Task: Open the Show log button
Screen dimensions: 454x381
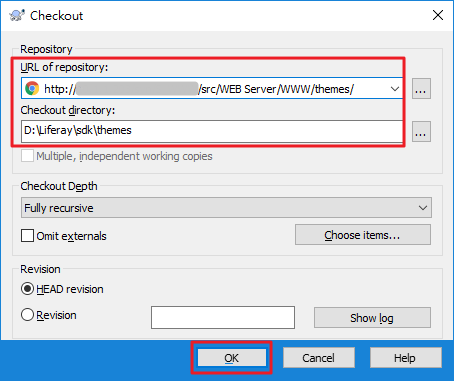Action: (x=372, y=317)
